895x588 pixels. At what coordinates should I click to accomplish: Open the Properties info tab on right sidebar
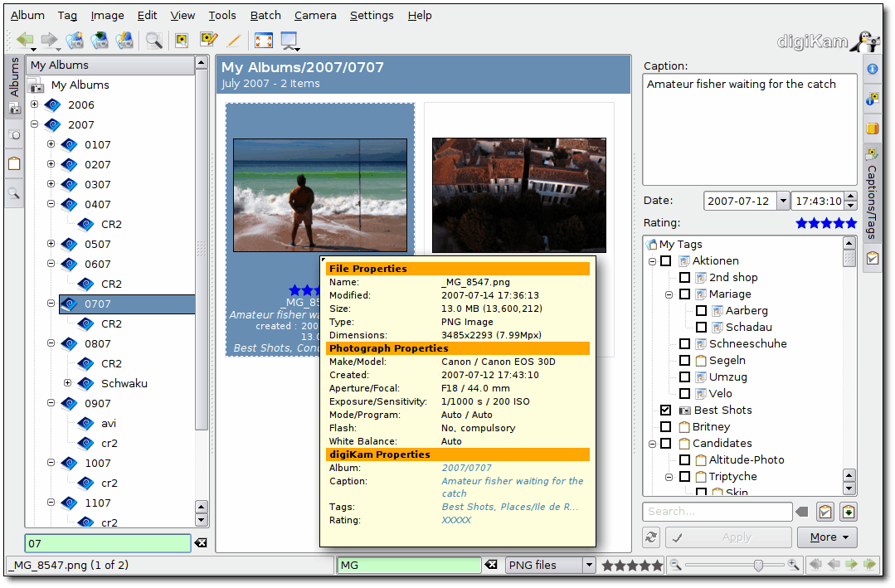click(x=872, y=69)
